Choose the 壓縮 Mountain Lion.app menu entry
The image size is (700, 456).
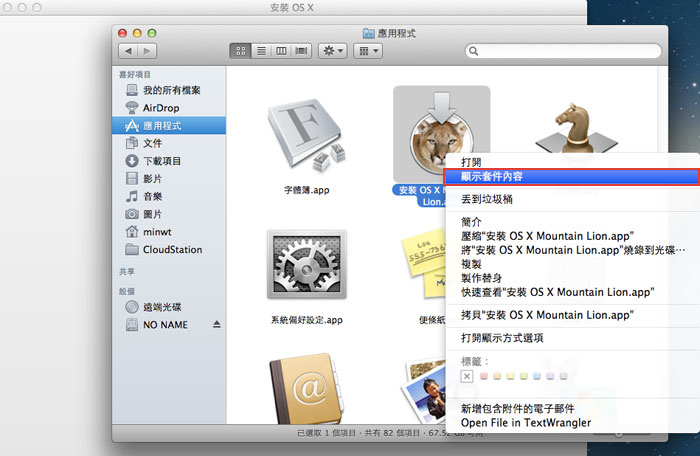tap(573, 236)
